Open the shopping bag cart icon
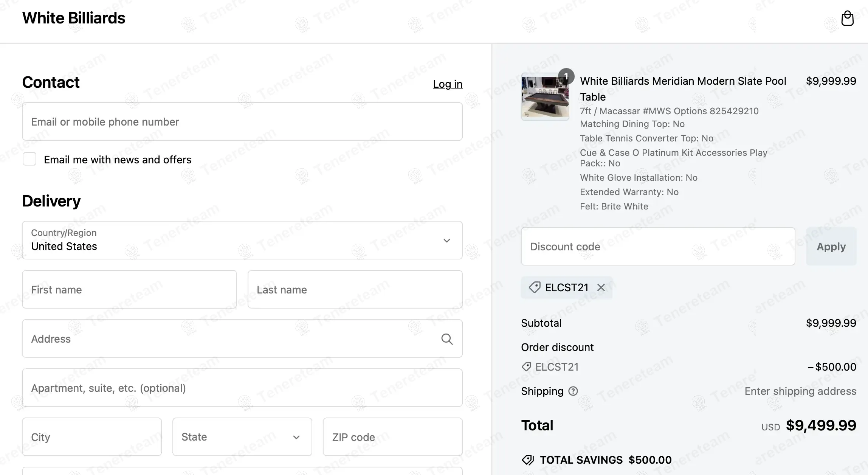 point(847,18)
